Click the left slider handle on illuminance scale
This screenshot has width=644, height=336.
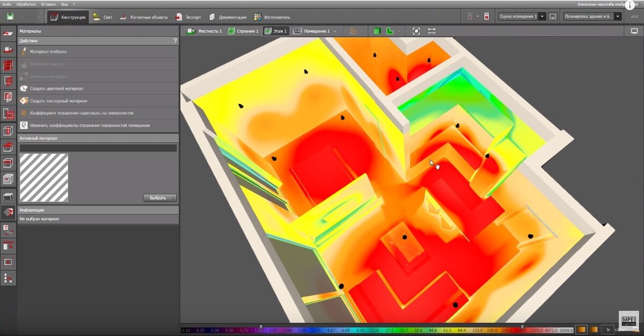pyautogui.click(x=261, y=326)
